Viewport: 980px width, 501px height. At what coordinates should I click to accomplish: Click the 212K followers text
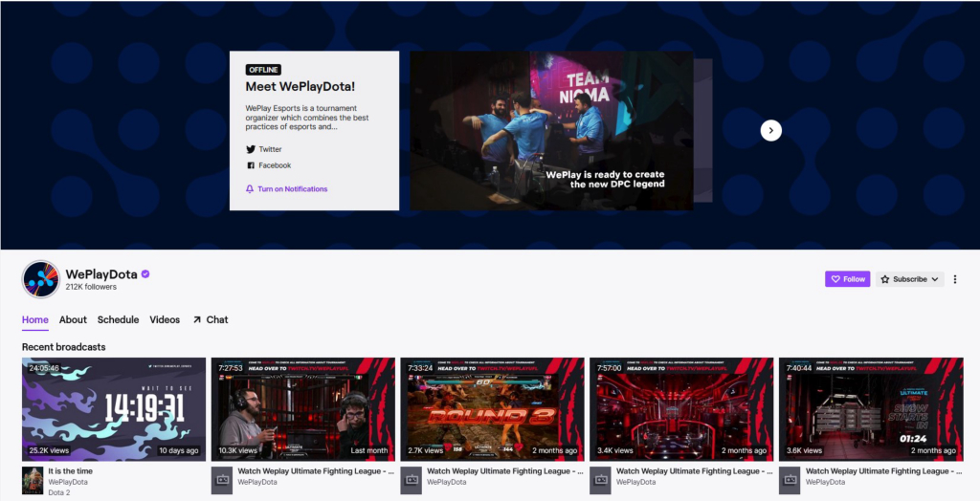[x=91, y=287]
